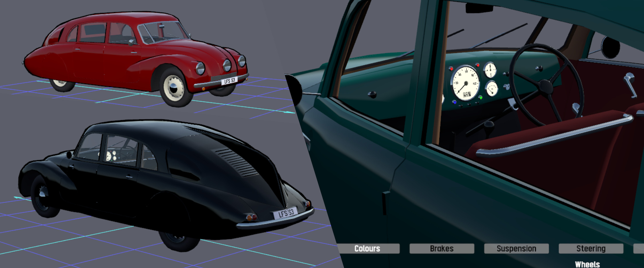The image size is (644, 268).
Task: Click the steering wheel in the green car
Action: [x=546, y=86]
